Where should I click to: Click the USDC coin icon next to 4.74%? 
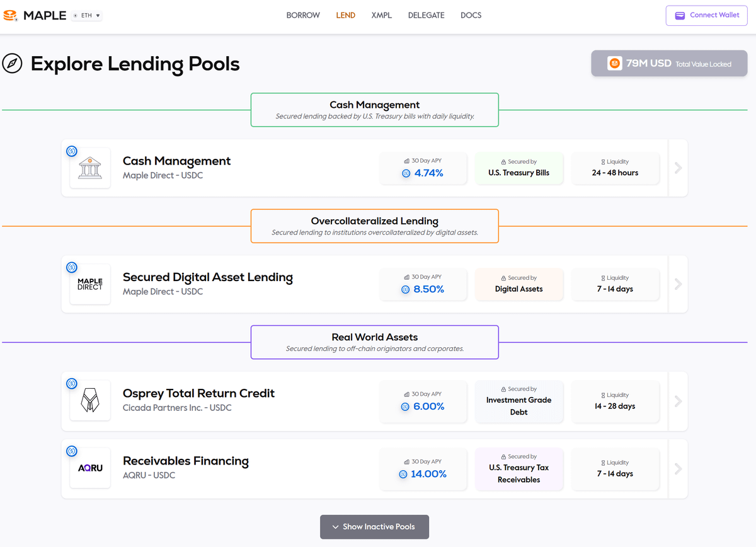406,173
